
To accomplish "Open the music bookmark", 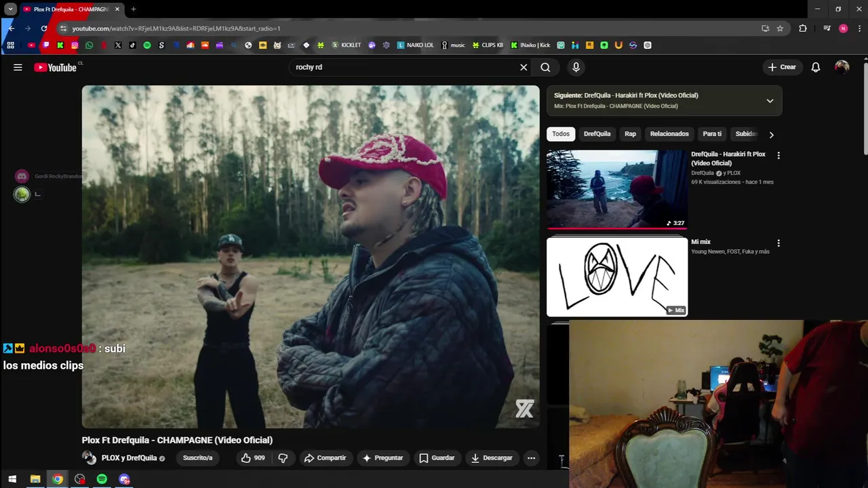I will (453, 45).
